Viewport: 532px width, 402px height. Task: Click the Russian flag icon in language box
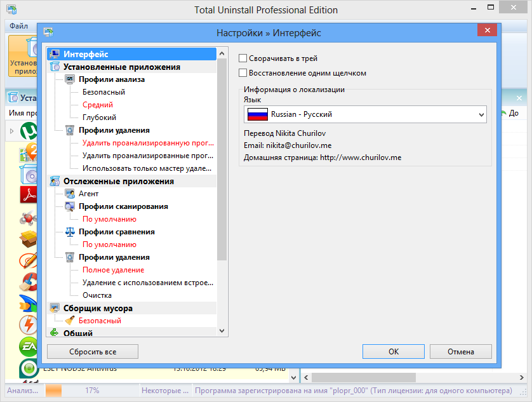click(258, 114)
